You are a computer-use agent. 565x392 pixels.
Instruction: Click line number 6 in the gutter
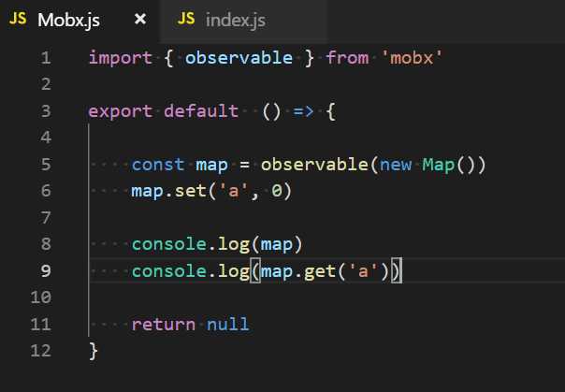[x=46, y=191]
